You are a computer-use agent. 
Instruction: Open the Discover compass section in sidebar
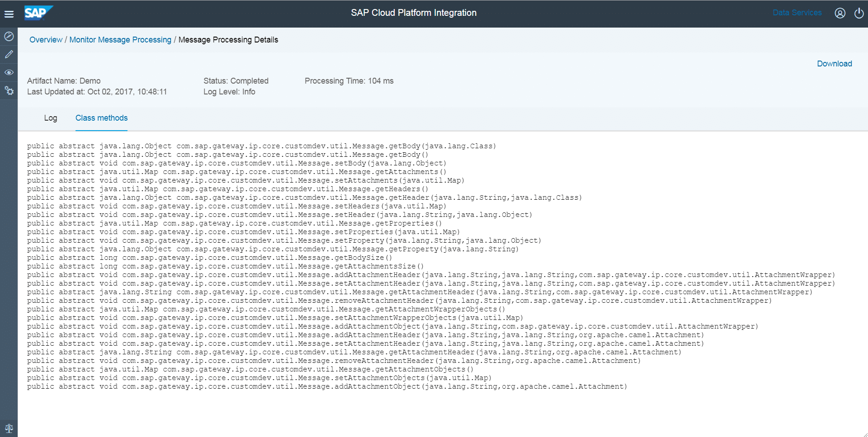pos(9,37)
